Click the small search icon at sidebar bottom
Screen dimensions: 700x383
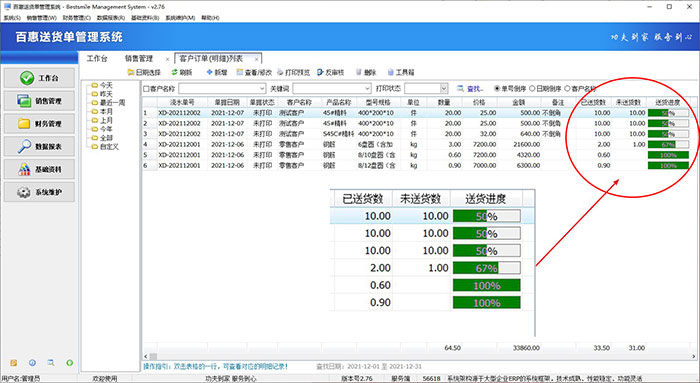(51, 363)
